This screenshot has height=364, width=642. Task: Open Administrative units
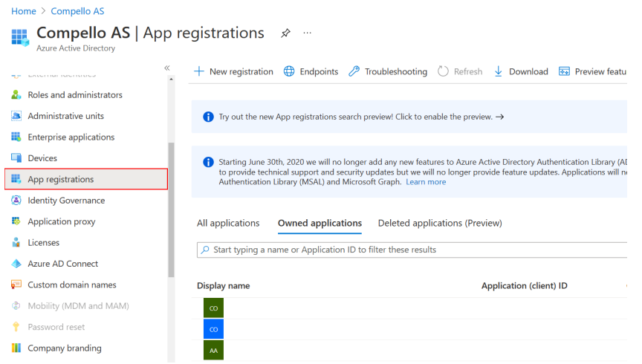66,116
